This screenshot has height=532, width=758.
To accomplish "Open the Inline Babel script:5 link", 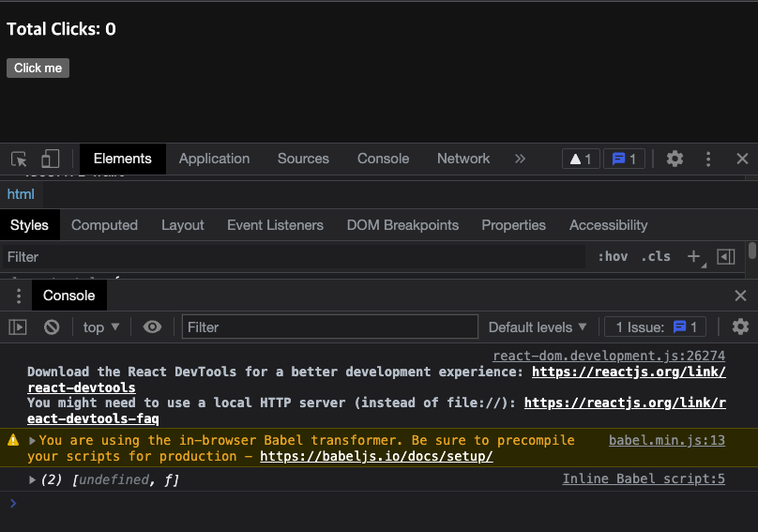I will (x=644, y=479).
